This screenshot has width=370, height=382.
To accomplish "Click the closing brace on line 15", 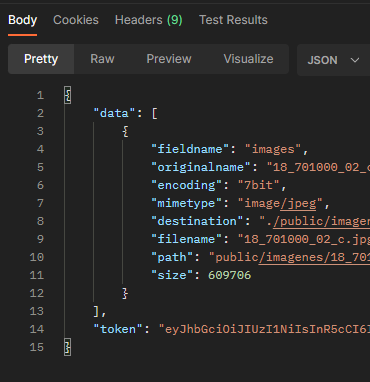I will click(68, 347).
